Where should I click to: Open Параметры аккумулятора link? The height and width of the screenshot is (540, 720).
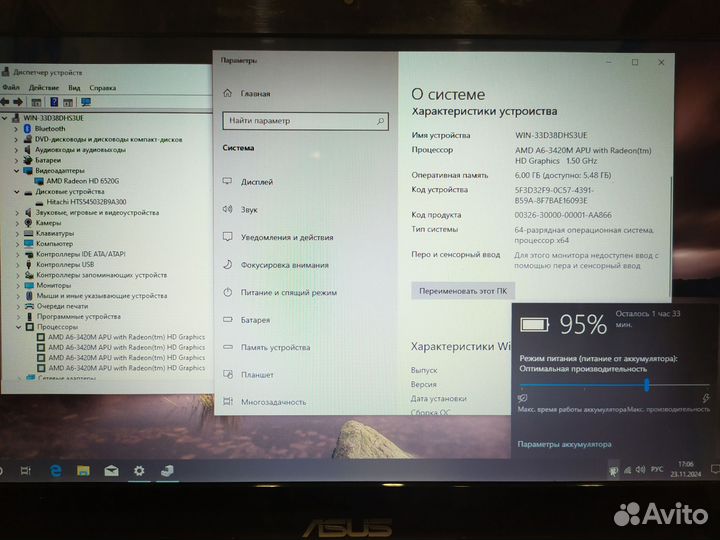[x=564, y=444]
